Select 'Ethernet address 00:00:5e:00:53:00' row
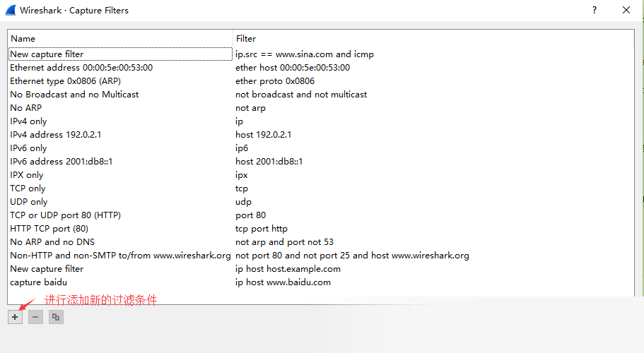644x353 pixels. tap(81, 68)
